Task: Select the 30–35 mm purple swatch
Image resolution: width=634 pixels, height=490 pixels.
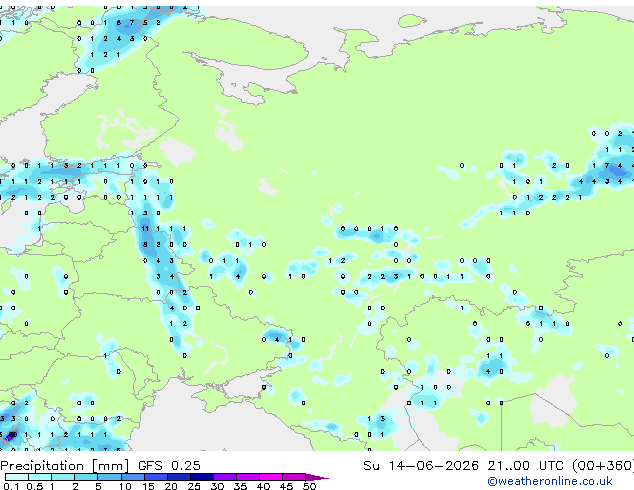Action: click(224, 477)
